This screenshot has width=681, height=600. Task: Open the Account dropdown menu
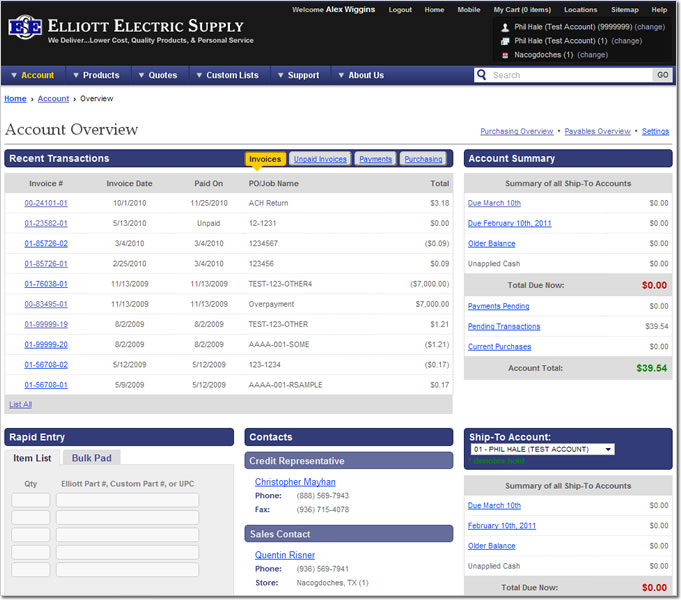pyautogui.click(x=33, y=75)
